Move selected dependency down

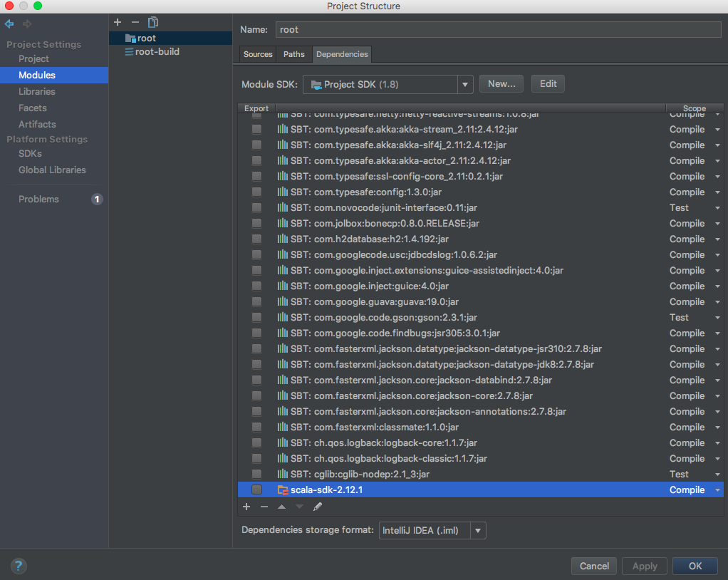[299, 507]
